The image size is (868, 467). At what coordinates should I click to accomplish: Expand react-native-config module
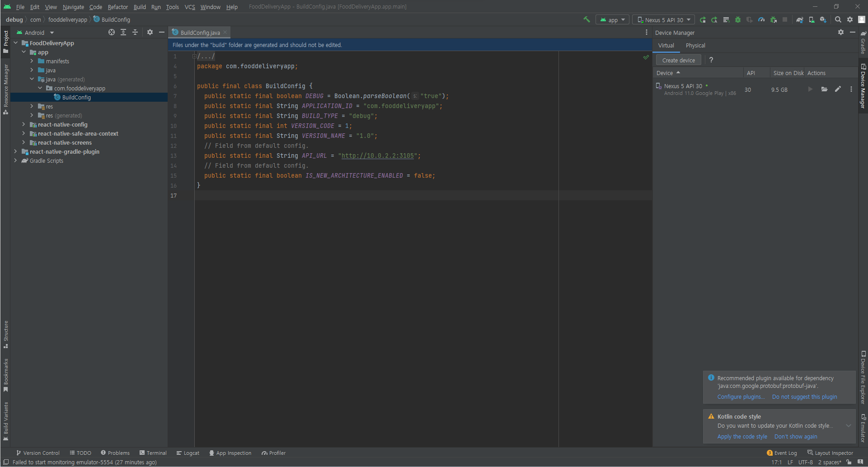point(23,124)
